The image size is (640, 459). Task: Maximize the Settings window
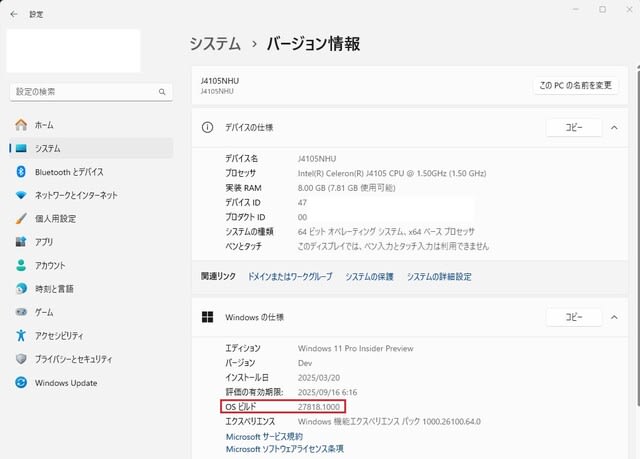tap(602, 9)
